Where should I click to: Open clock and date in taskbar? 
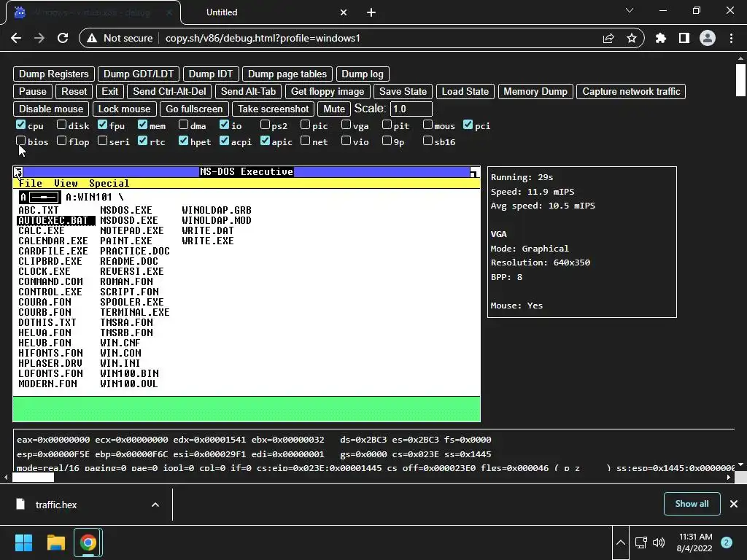[x=694, y=542]
